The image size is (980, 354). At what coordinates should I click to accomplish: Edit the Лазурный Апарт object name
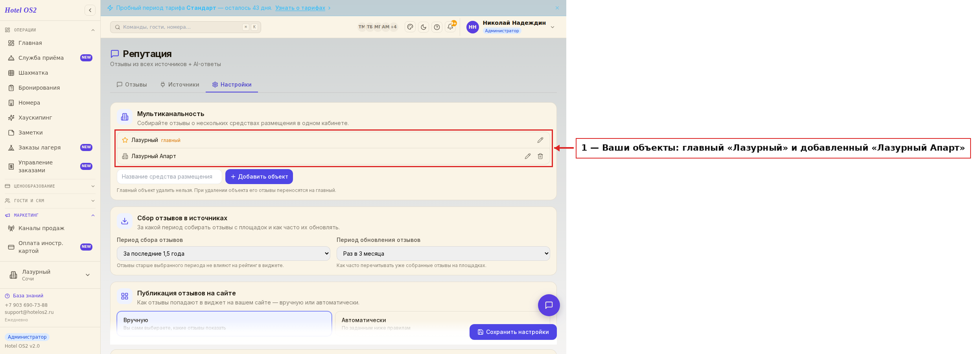528,156
